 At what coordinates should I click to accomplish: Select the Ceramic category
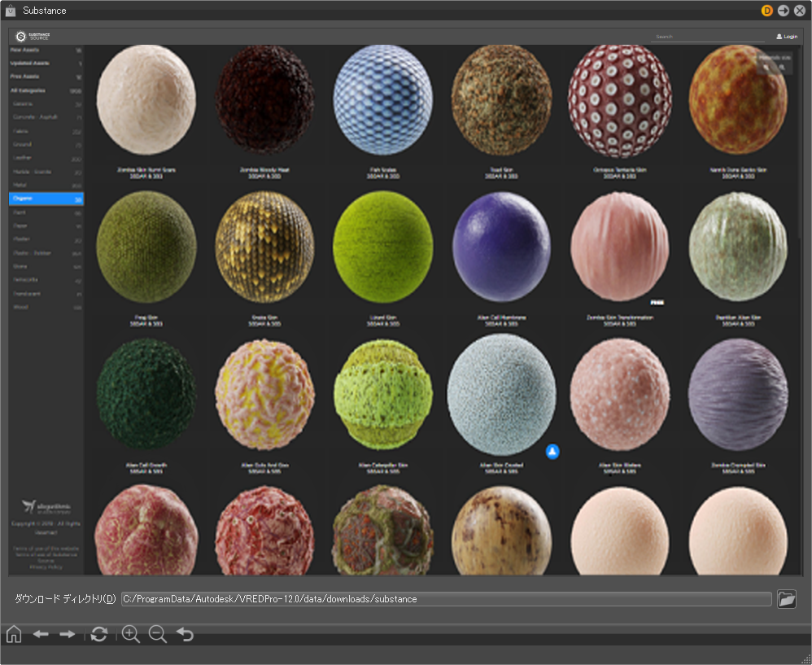46,104
